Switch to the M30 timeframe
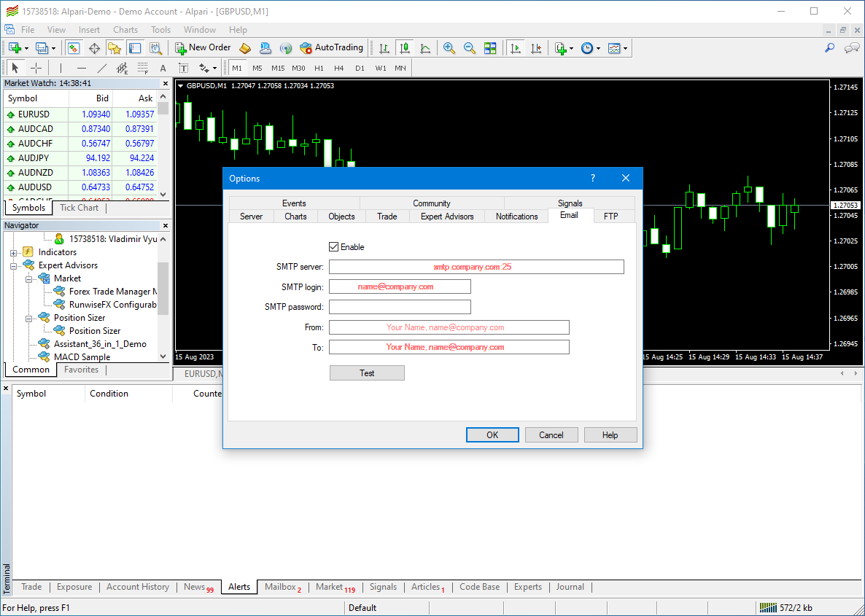 298,68
